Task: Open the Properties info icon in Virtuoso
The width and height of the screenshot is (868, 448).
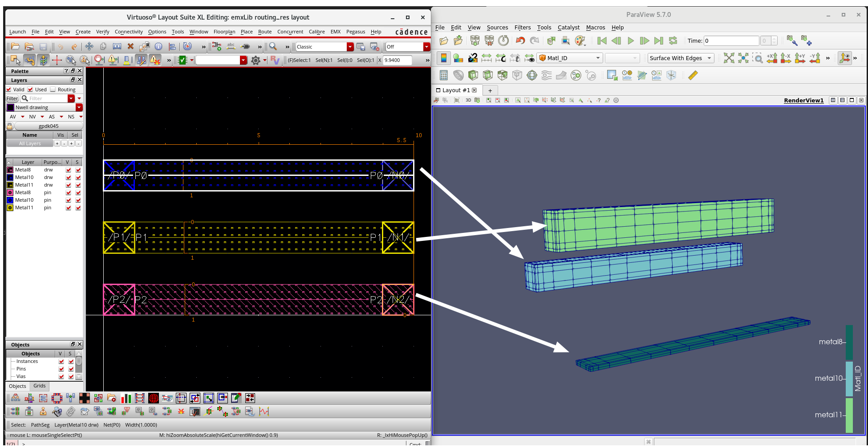Action: 158,46
